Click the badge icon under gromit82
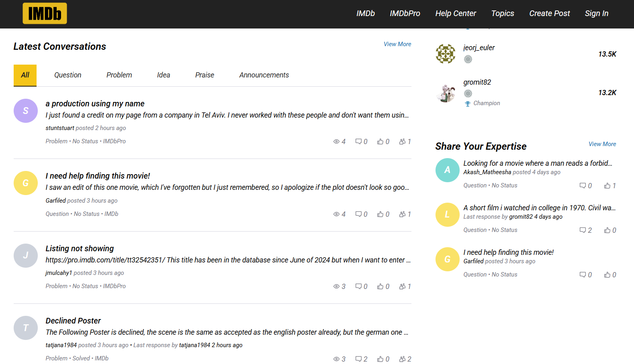This screenshot has width=634, height=364. click(468, 94)
